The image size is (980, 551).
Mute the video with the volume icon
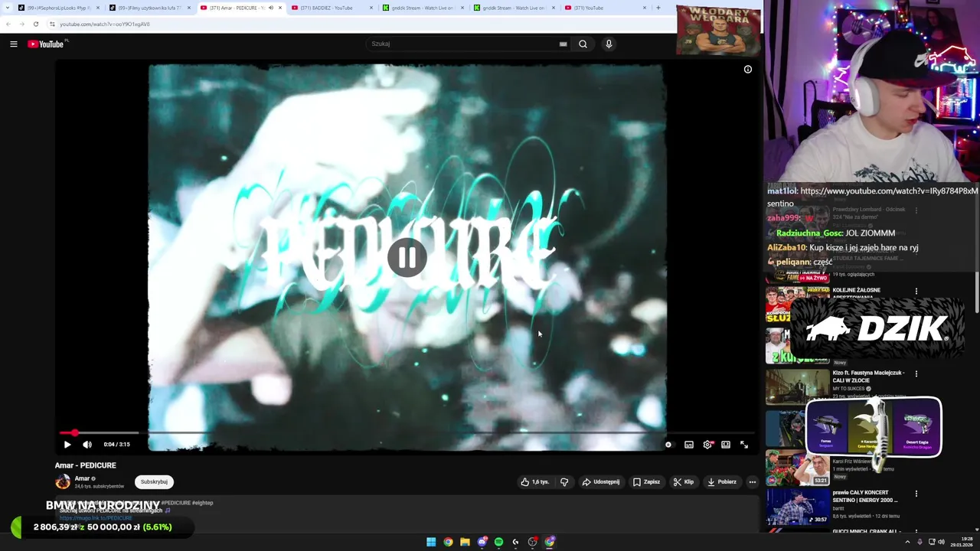click(x=87, y=444)
